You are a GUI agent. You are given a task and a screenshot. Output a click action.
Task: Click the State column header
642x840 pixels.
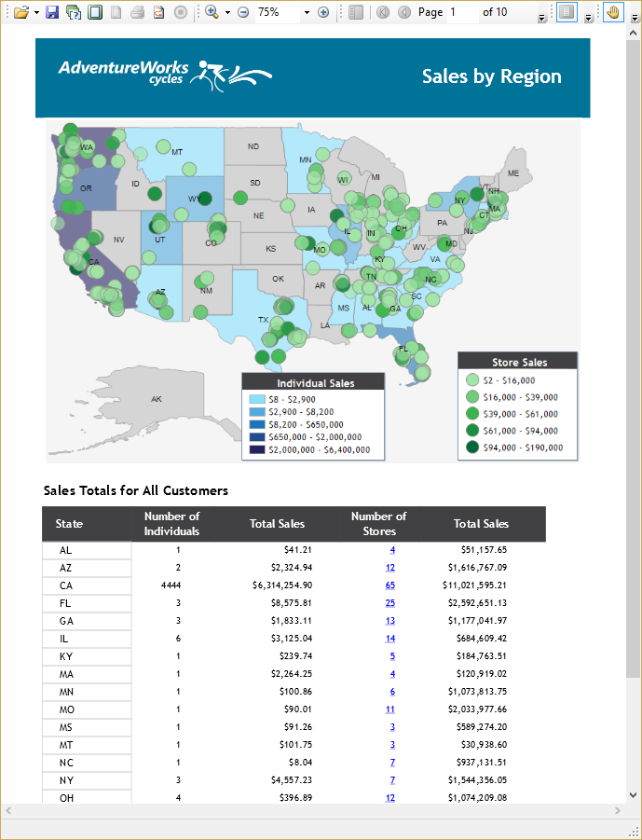(x=69, y=523)
